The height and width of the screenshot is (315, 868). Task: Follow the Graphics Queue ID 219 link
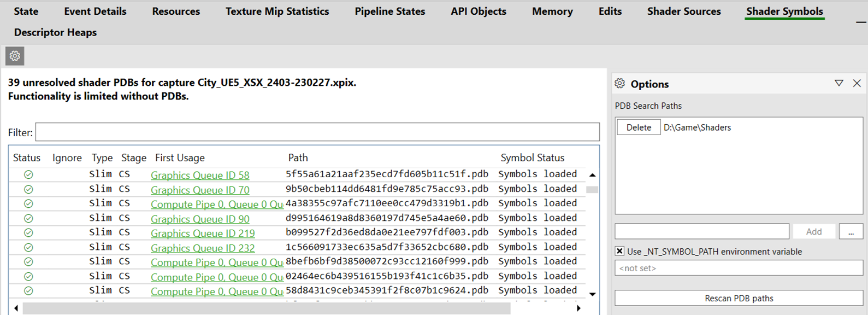(x=203, y=233)
